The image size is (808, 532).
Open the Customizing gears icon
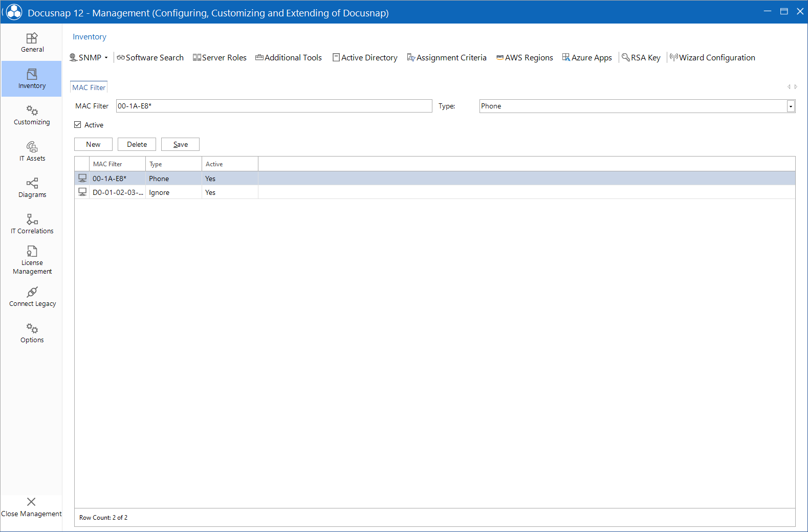tap(32, 110)
